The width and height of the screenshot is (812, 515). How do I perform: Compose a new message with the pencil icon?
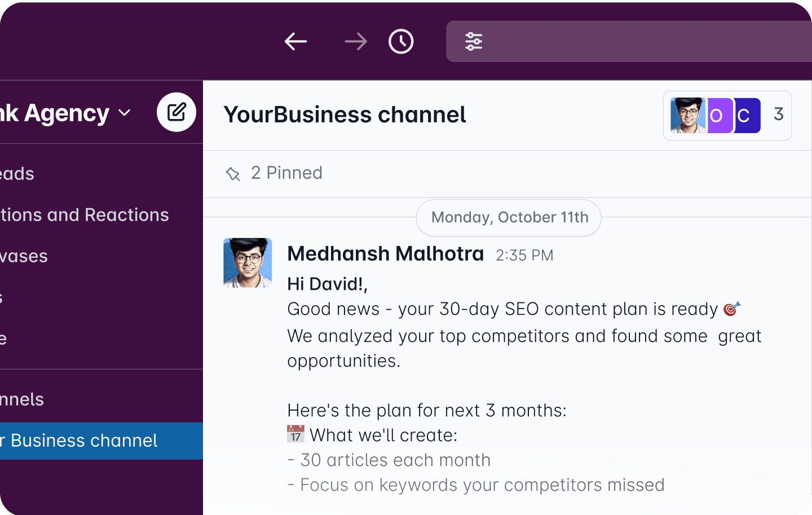point(176,112)
